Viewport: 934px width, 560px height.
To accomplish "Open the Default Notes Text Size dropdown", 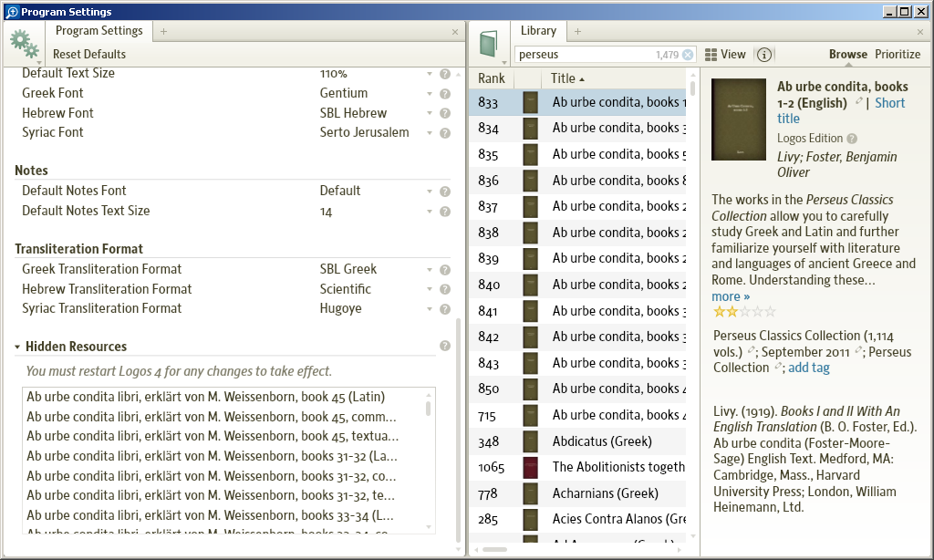I will click(430, 212).
